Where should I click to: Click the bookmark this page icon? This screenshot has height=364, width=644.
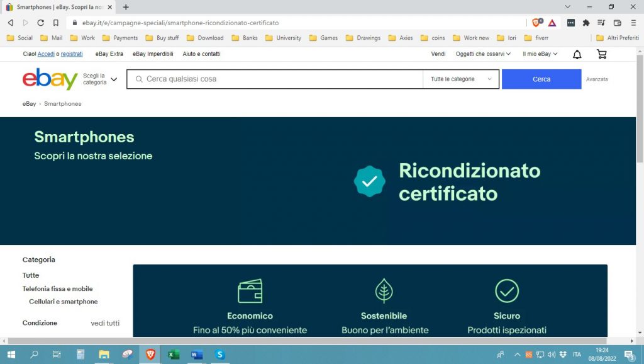coord(55,23)
